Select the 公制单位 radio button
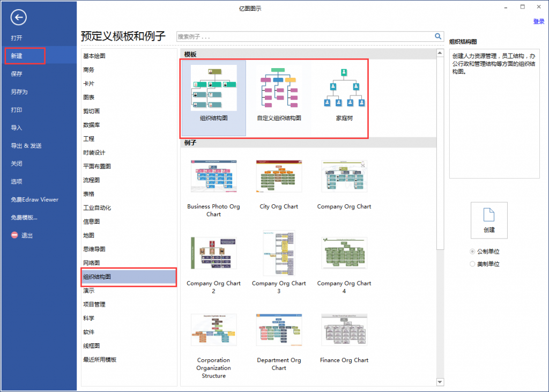The image size is (549, 392). click(x=472, y=252)
